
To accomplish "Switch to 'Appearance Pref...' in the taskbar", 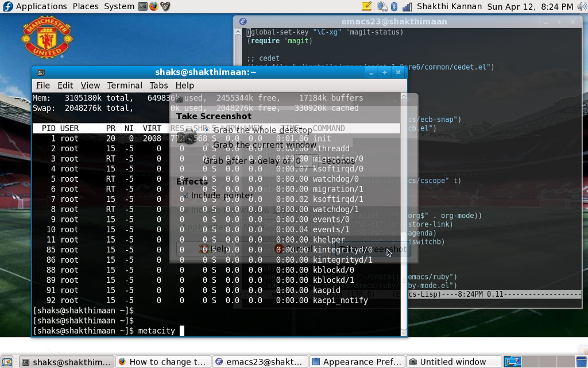I will click(x=357, y=362).
